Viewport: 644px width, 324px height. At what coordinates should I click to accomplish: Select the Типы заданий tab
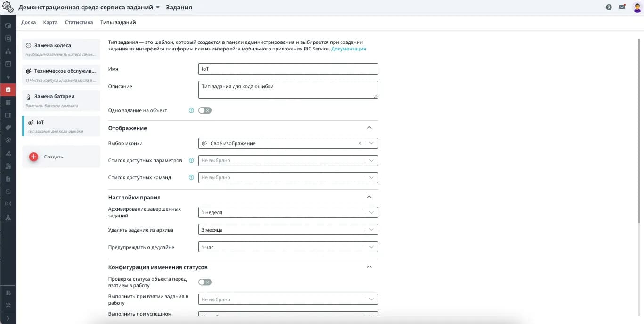(118, 22)
